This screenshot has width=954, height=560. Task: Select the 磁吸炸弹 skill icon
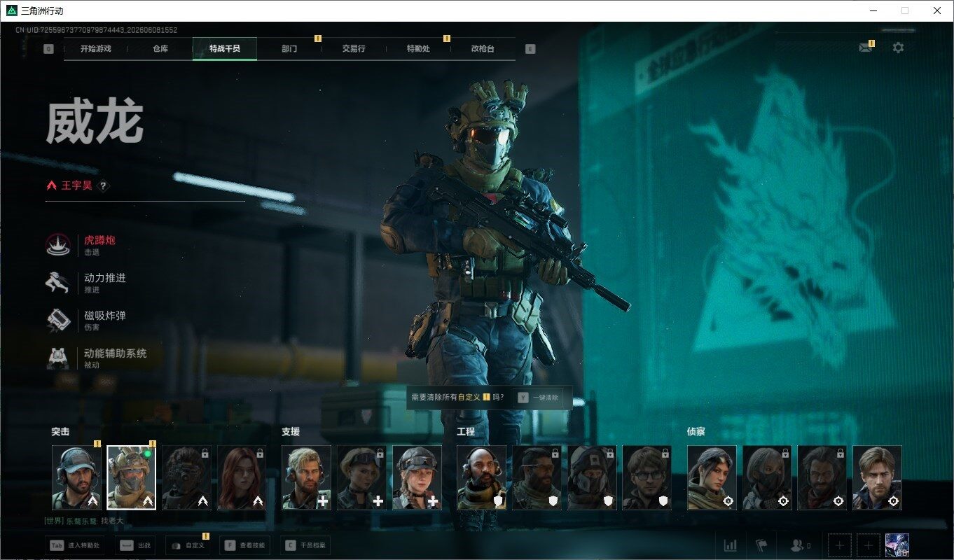(x=57, y=320)
